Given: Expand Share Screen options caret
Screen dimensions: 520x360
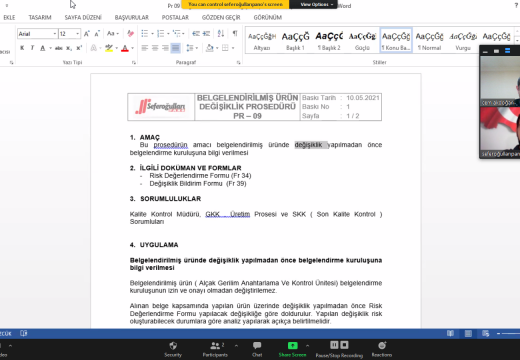Looking at the screenshot, I should [x=307, y=346].
